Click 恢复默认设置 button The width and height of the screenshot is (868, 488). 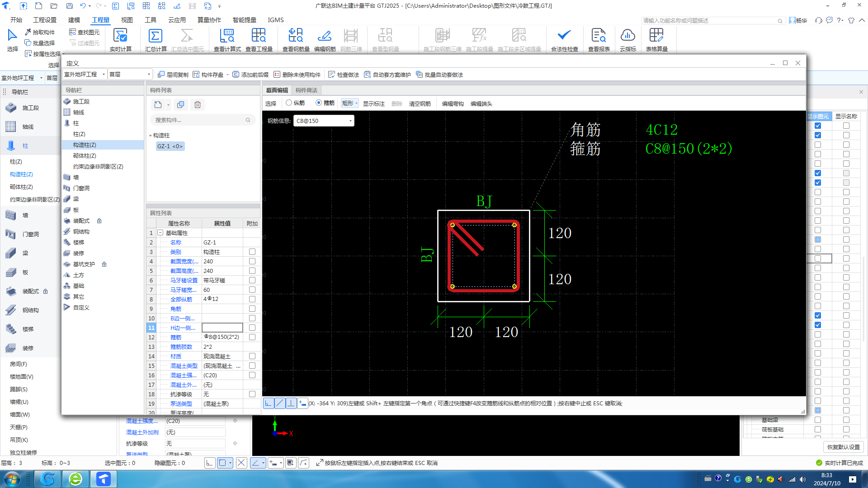coord(844,447)
